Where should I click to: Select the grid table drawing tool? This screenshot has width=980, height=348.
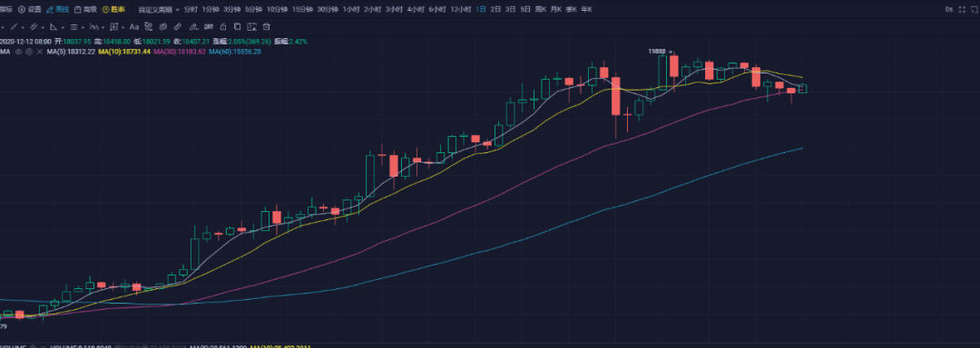click(113, 27)
